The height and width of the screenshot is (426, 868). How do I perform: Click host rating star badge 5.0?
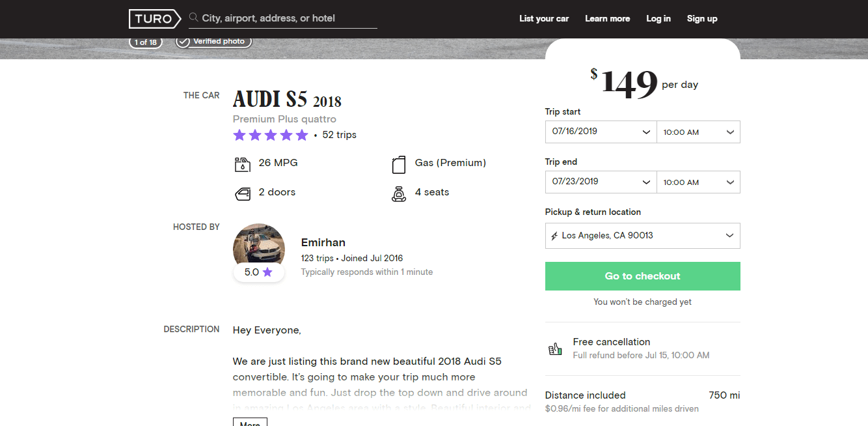(x=259, y=272)
